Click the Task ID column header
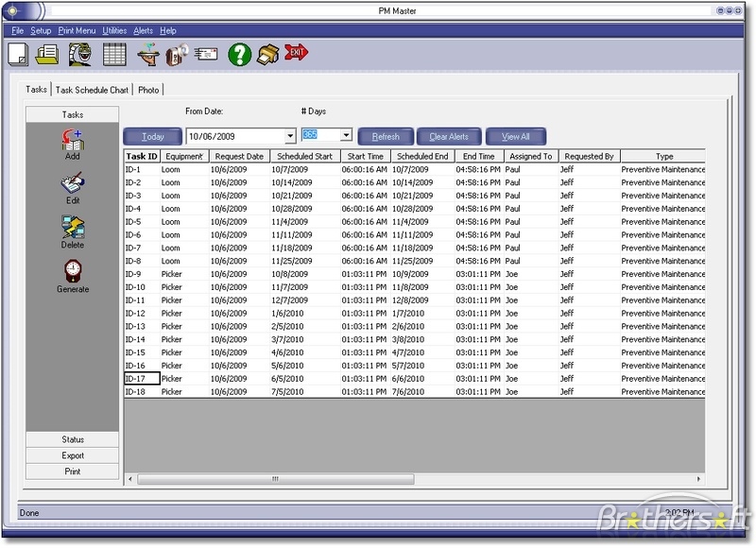The height and width of the screenshot is (548, 756). coord(142,156)
